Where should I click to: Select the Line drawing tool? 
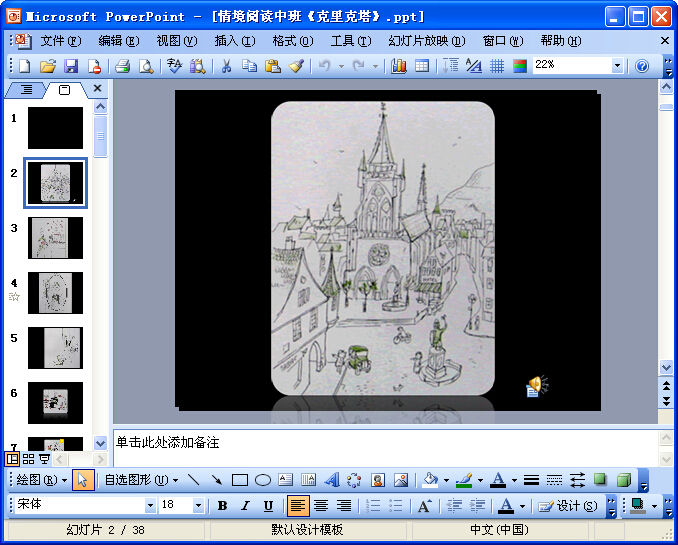pyautogui.click(x=194, y=480)
